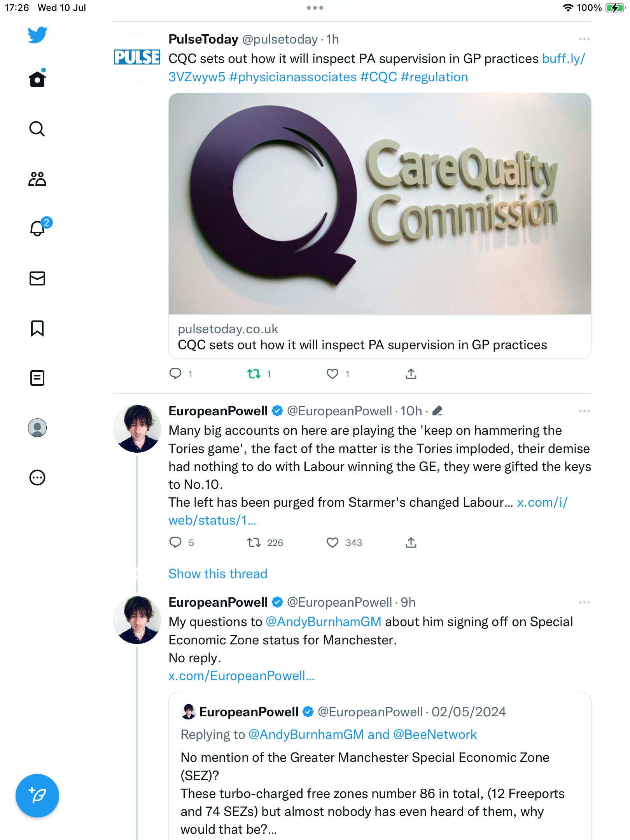The image size is (630, 840).
Task: Open more options on PulseToday tweet
Action: pos(584,39)
